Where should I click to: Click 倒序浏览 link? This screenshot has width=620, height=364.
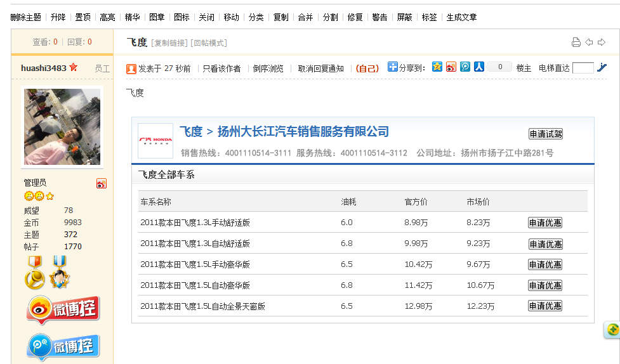tap(268, 68)
